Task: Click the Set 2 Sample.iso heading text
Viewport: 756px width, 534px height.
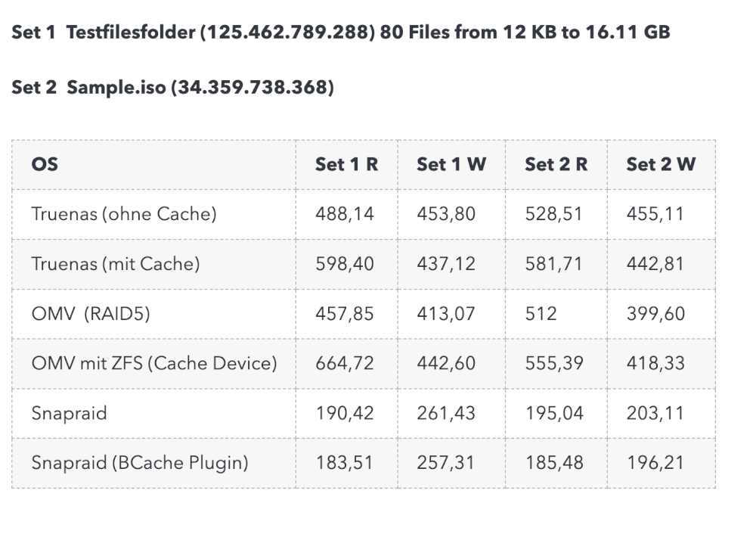Action: (x=172, y=87)
